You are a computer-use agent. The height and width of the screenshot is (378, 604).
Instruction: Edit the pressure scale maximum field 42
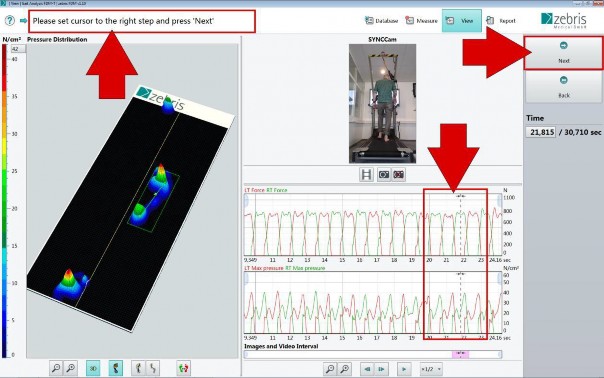[18, 49]
